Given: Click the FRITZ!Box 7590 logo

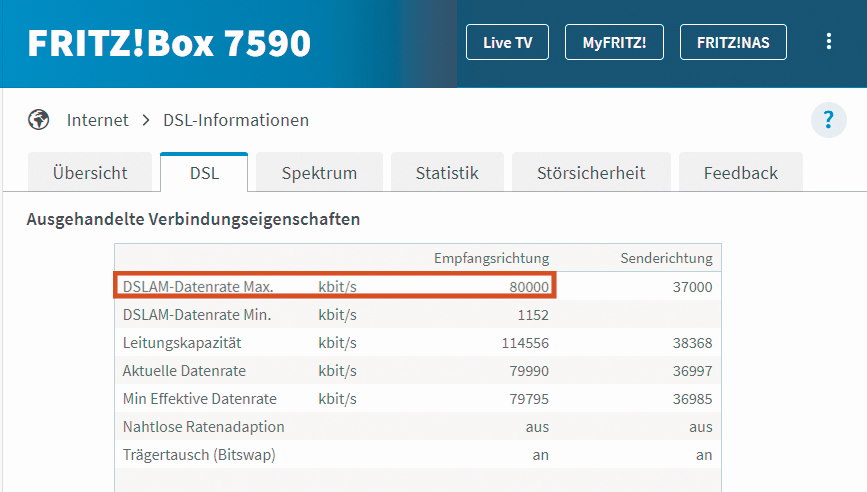Looking at the screenshot, I should 169,43.
